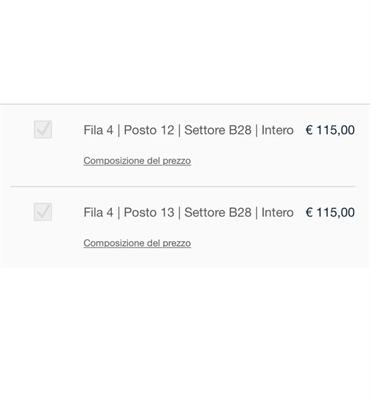The height and width of the screenshot is (400, 370).
Task: Toggle the checkbox for Posto 12 ticket
Action: [x=43, y=129]
